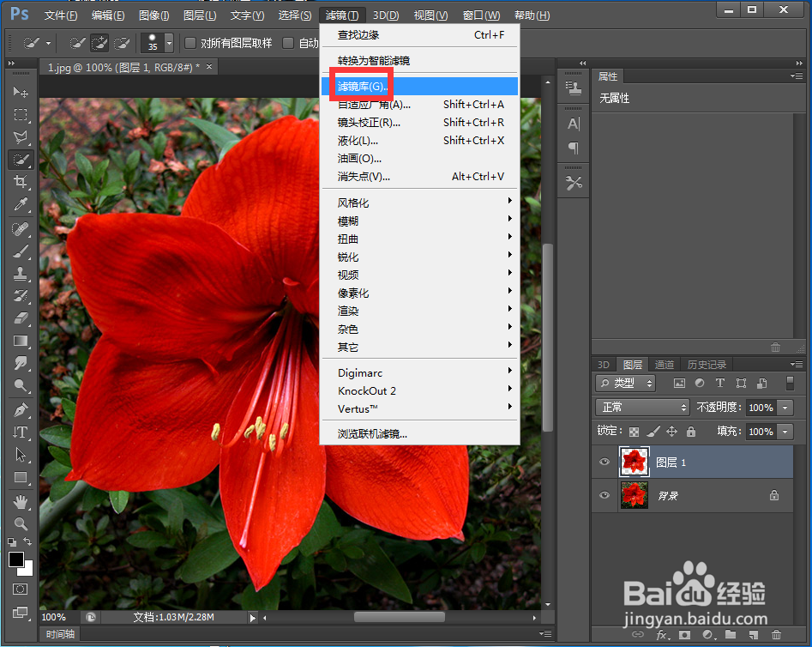Select the Zoom tool

(x=21, y=523)
